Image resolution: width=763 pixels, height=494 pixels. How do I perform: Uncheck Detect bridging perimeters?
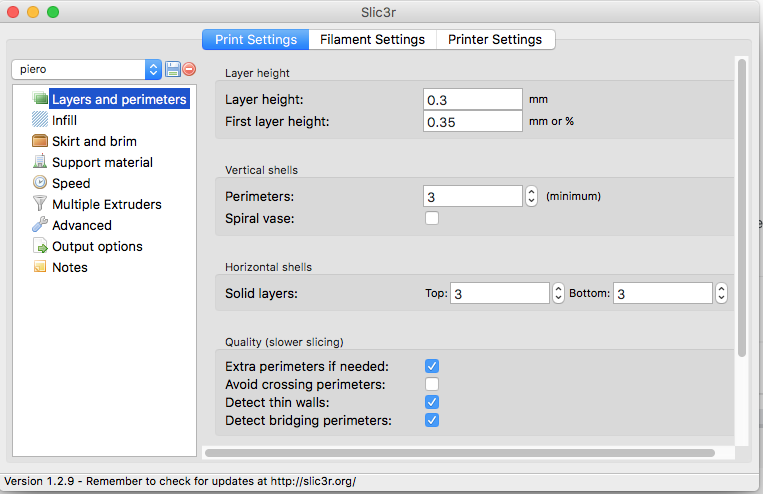[432, 420]
